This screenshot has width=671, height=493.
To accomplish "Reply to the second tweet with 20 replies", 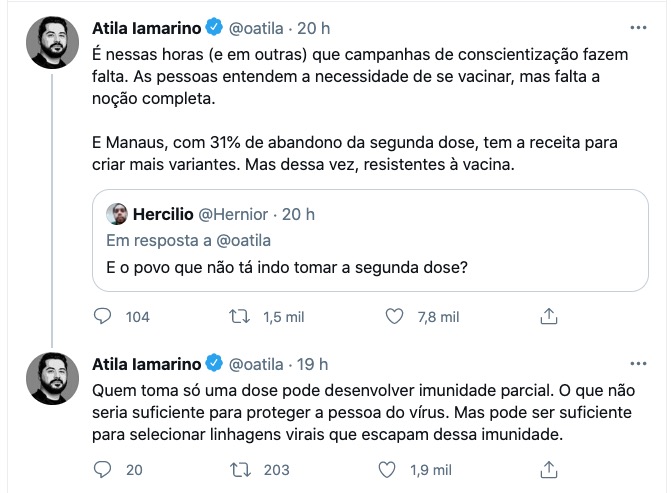I will pos(103,470).
